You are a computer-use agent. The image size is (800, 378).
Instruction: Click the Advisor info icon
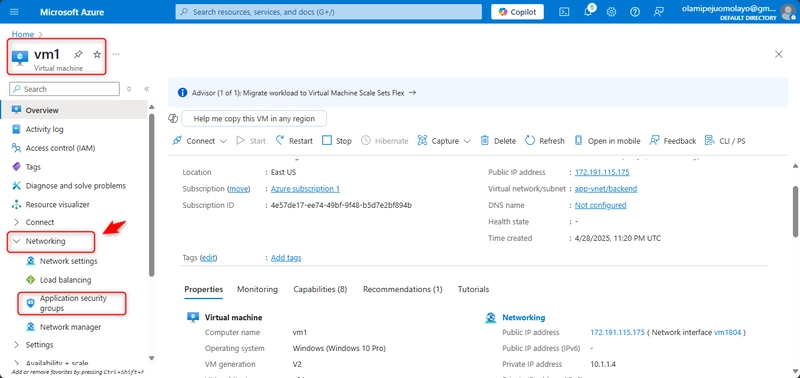coord(182,93)
